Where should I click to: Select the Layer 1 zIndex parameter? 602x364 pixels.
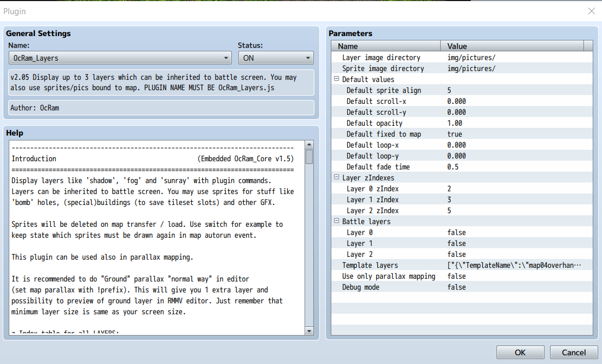(x=462, y=199)
